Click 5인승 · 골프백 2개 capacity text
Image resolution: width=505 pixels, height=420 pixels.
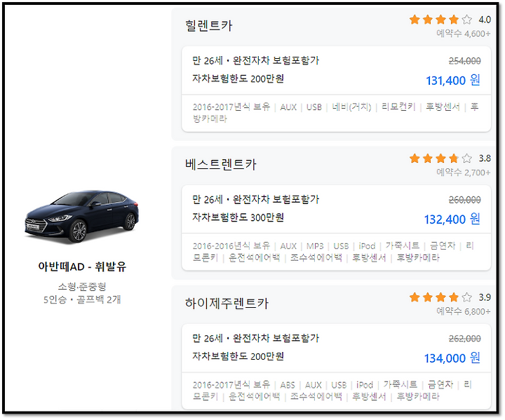(82, 299)
